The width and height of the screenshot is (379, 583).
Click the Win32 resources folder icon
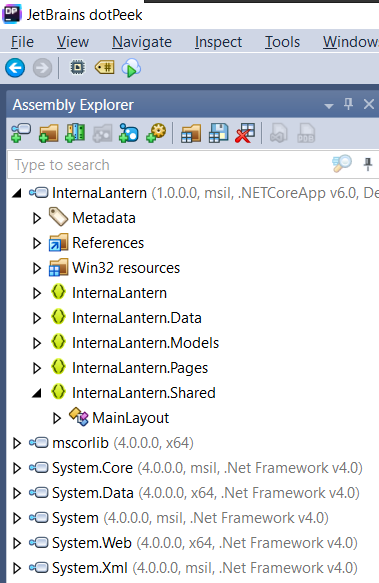click(58, 268)
